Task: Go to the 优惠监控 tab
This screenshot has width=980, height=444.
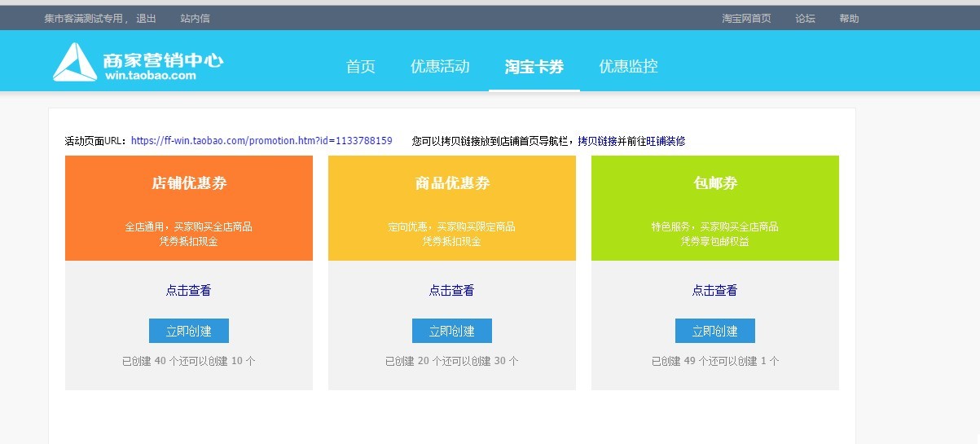Action: [x=628, y=67]
